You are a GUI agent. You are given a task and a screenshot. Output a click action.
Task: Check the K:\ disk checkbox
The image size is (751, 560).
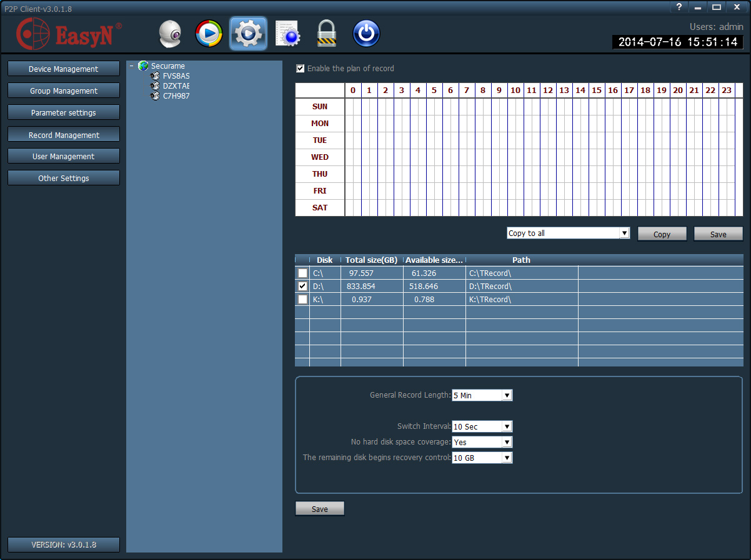pyautogui.click(x=302, y=300)
